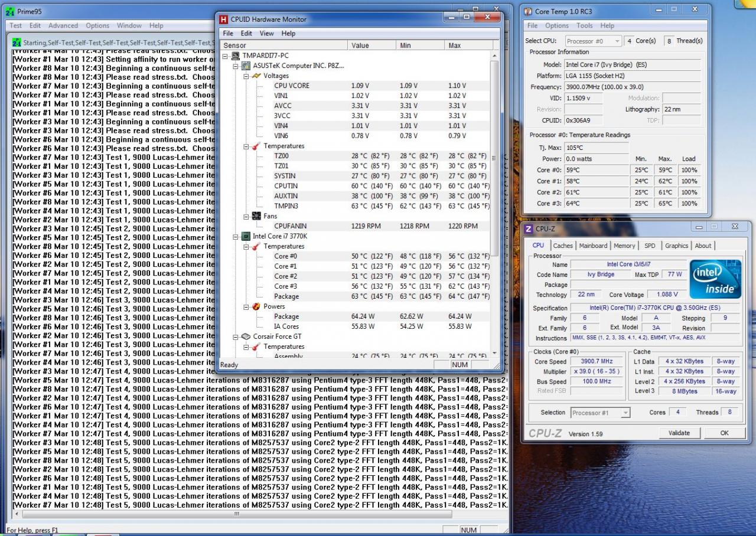The image size is (756, 536).
Task: Click the TMPIN3 temperature row
Action: [356, 206]
